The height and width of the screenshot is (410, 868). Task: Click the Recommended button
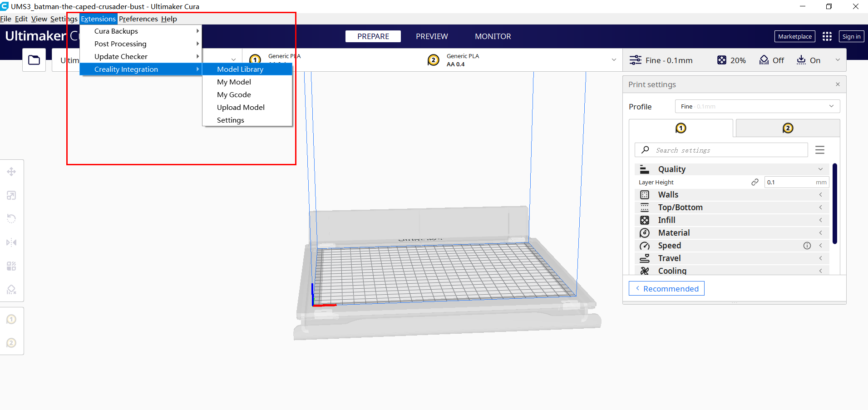tap(666, 289)
